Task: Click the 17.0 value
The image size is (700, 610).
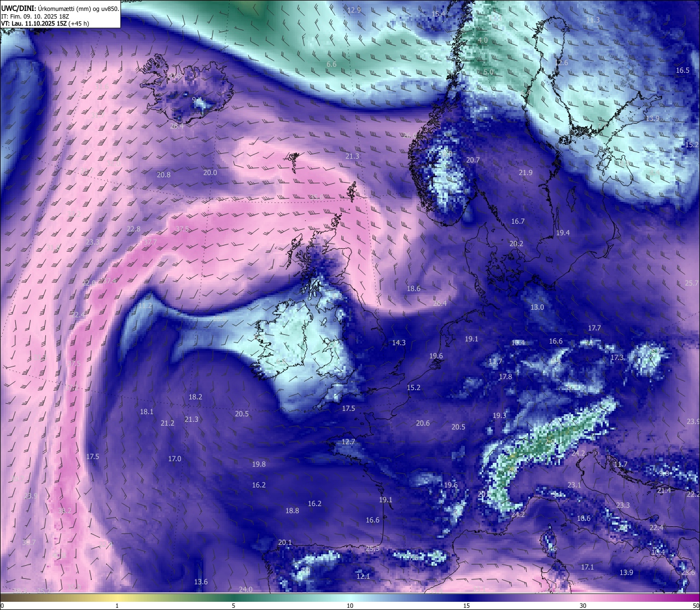Action: [x=174, y=459]
